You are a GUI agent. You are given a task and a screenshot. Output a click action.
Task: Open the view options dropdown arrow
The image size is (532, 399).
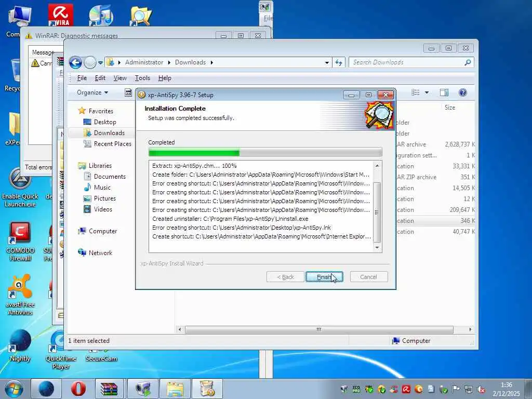point(427,92)
